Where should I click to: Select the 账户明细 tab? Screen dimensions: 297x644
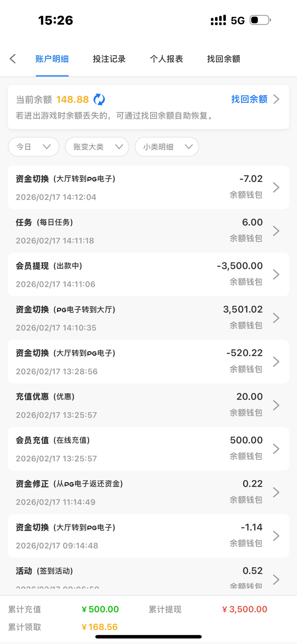click(52, 59)
